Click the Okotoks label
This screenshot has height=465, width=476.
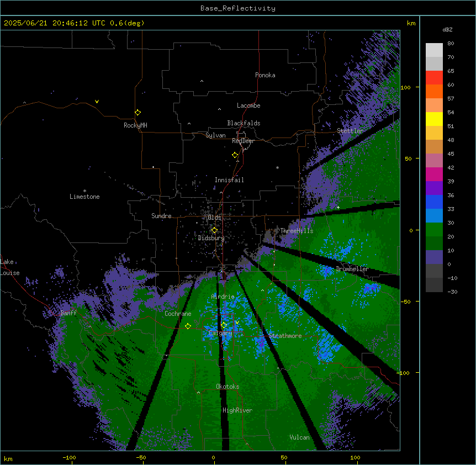click(228, 387)
